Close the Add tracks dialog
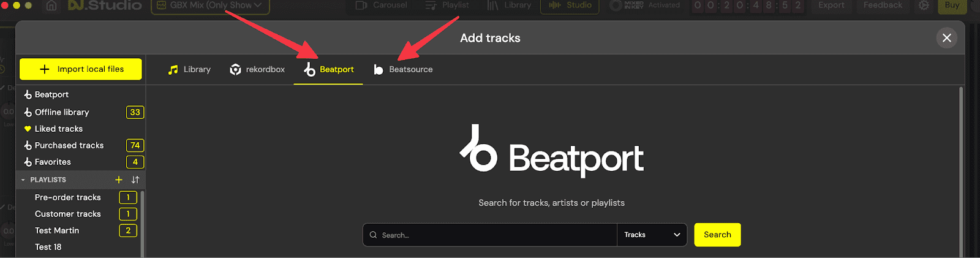Viewport: 980px width, 258px height. coord(946,38)
